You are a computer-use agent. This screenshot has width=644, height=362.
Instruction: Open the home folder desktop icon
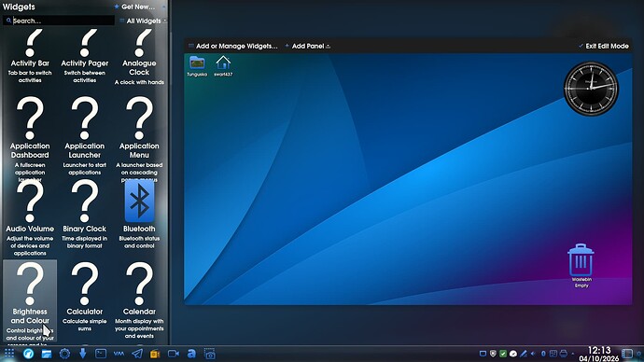[223, 66]
